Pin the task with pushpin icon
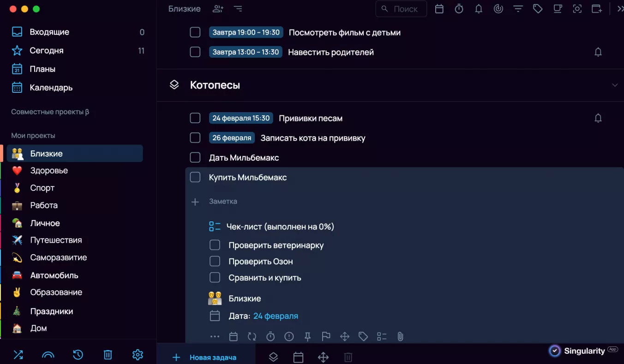The height and width of the screenshot is (364, 624). 307,337
